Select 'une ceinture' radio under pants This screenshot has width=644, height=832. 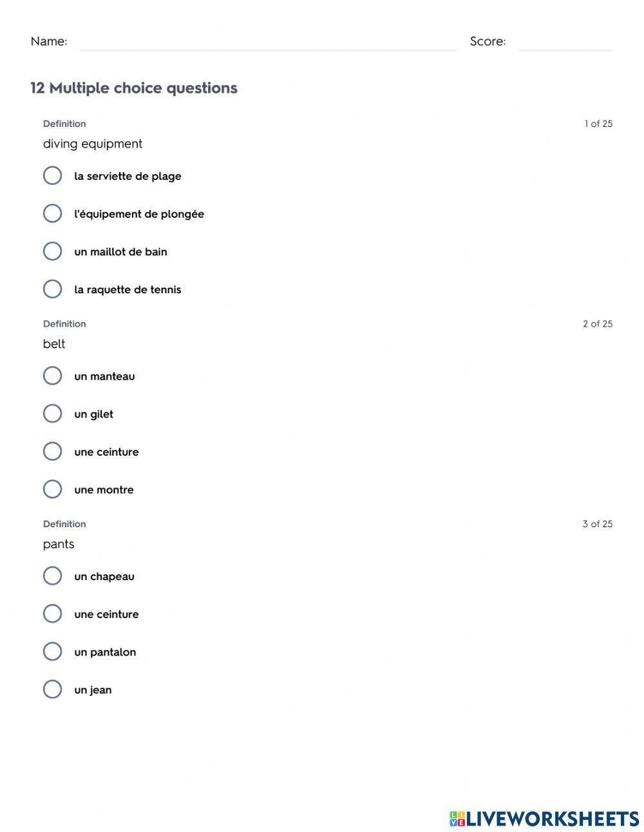coord(52,614)
